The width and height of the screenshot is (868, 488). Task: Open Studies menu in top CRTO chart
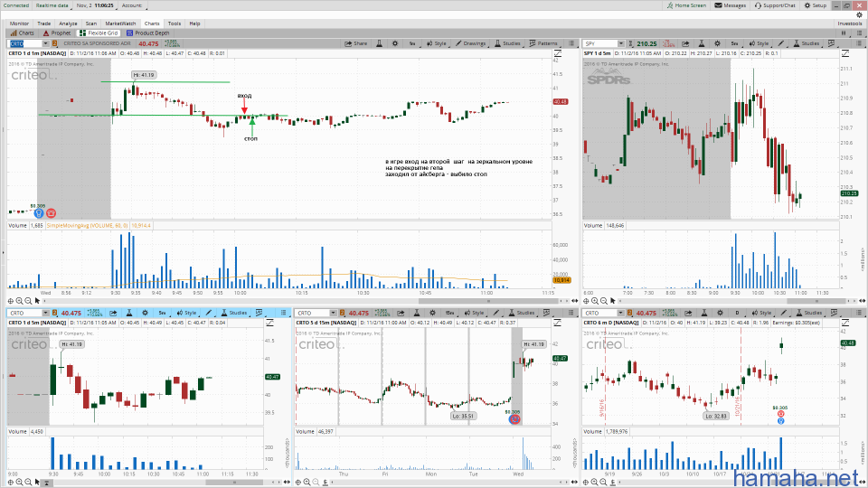507,43
